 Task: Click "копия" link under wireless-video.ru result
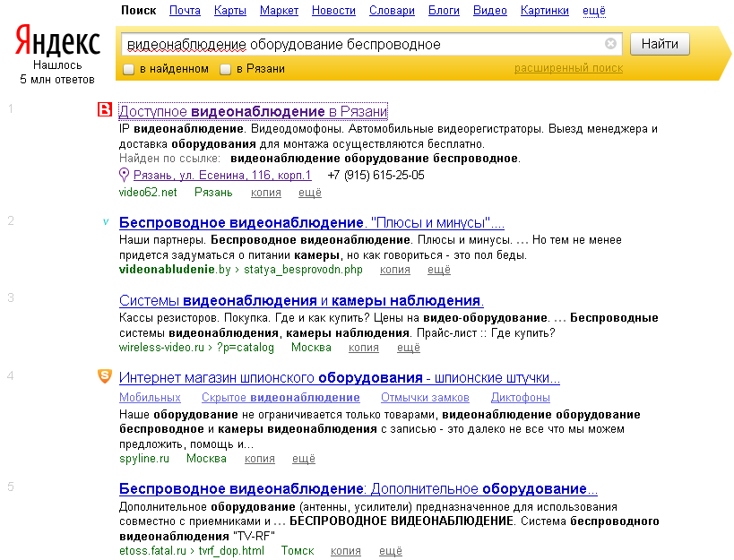[x=366, y=348]
